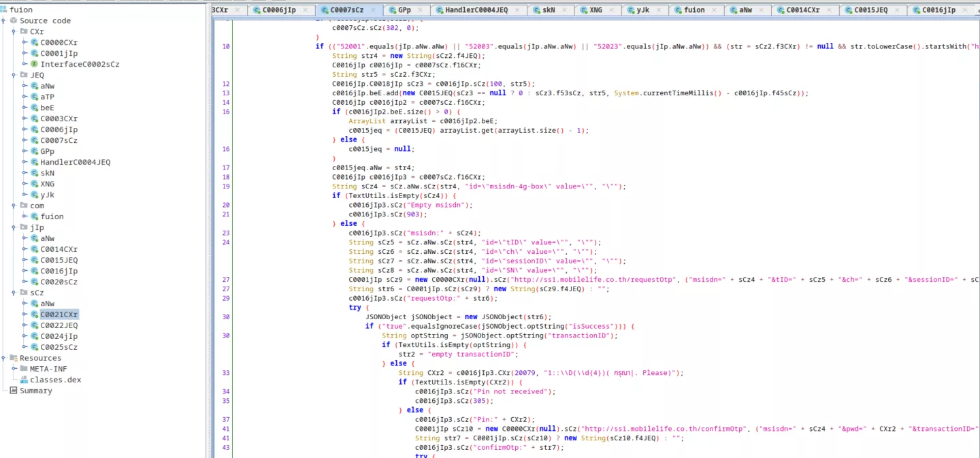This screenshot has height=458, width=980.
Task: Collapse the jIp package node
Action: pyautogui.click(x=15, y=227)
